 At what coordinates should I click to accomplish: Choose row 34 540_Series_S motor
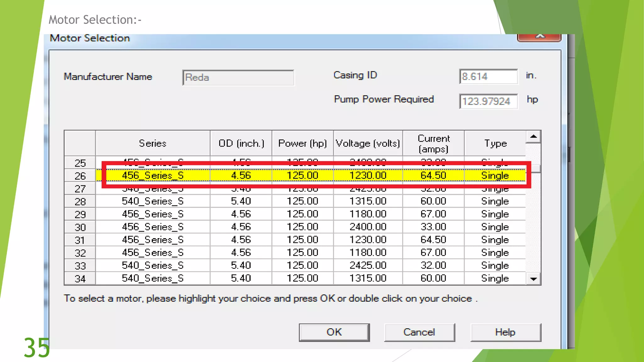point(153,278)
